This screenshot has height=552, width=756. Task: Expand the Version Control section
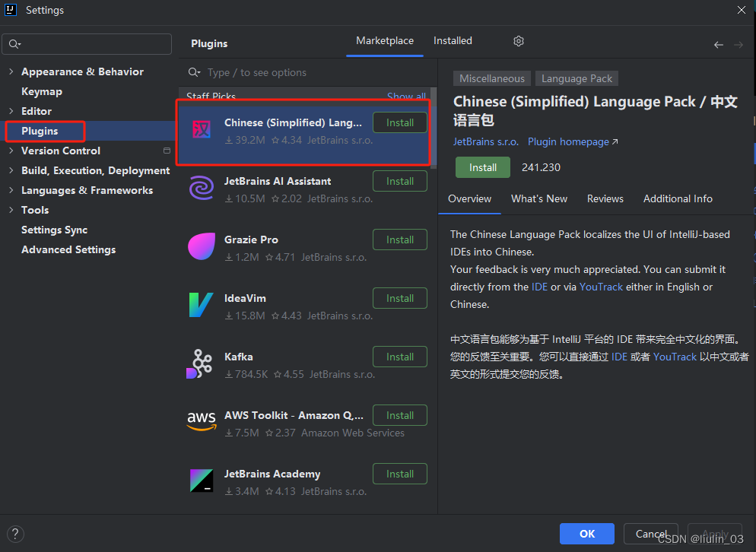[11, 151]
